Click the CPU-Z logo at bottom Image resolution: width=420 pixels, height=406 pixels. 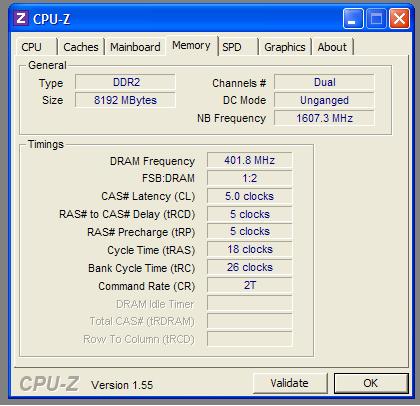[49, 384]
